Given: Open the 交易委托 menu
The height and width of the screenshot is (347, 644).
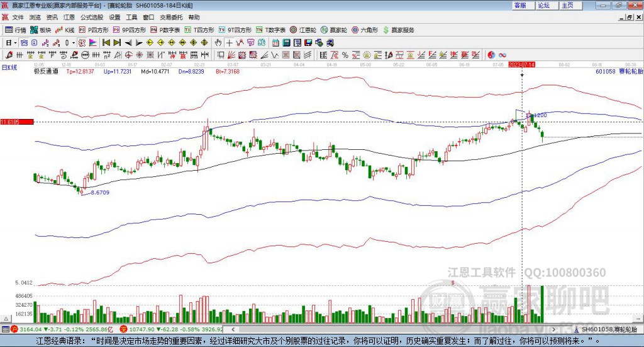Looking at the screenshot, I should [171, 17].
